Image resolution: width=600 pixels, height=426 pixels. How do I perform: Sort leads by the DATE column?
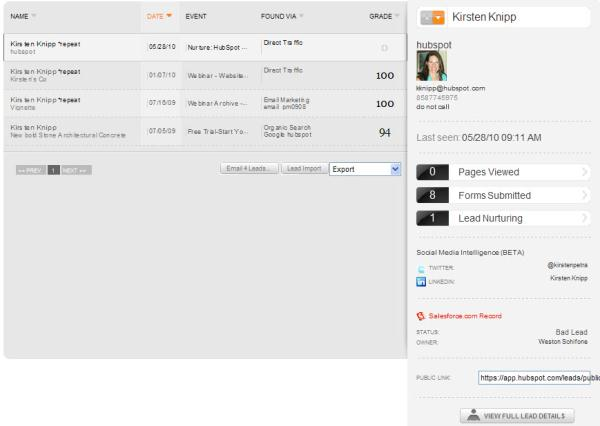pyautogui.click(x=159, y=17)
